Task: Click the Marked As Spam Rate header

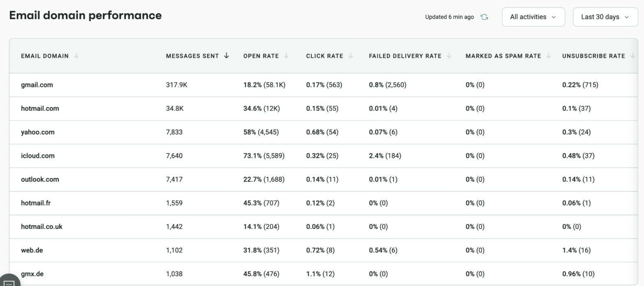Action: click(503, 56)
